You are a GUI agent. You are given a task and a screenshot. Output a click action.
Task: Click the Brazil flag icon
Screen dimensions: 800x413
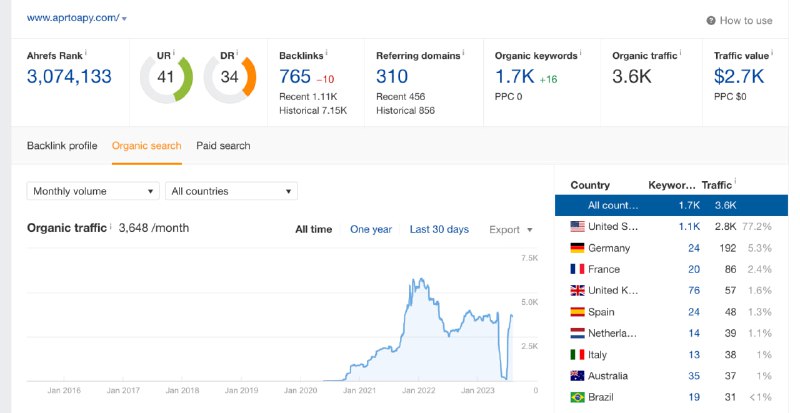pos(577,397)
